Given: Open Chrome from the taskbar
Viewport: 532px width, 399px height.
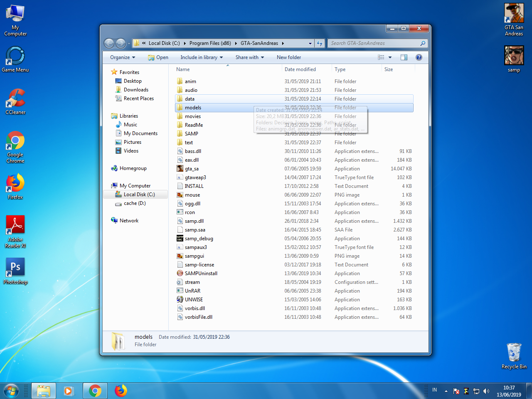Looking at the screenshot, I should click(95, 391).
